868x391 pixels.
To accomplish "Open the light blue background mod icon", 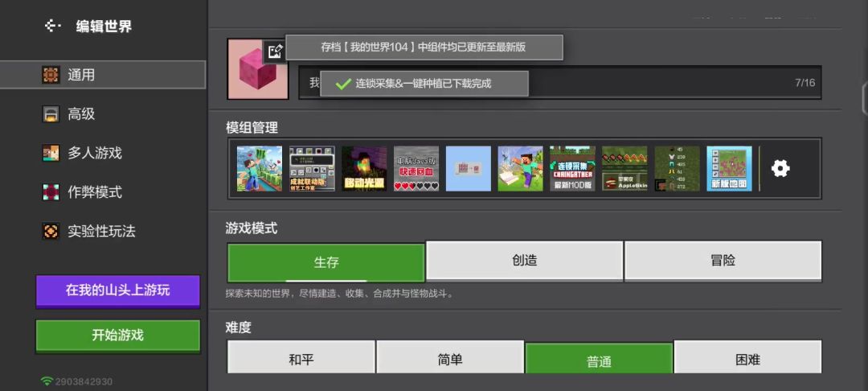I will [469, 168].
